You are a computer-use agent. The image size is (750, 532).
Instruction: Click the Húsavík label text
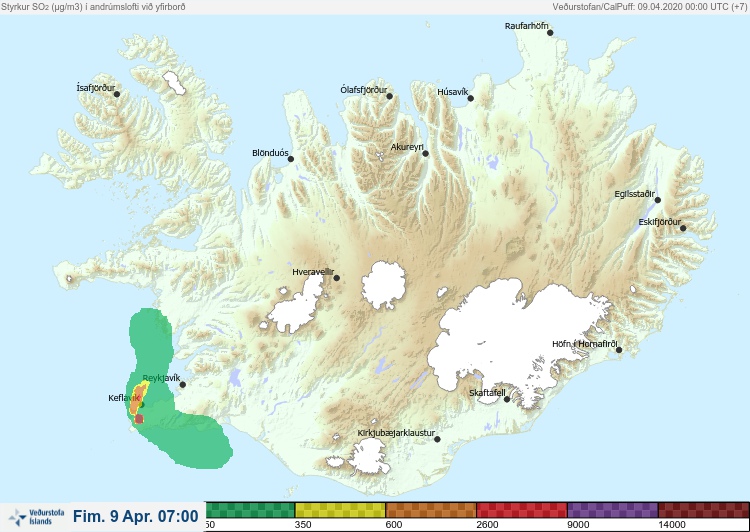[x=452, y=92]
